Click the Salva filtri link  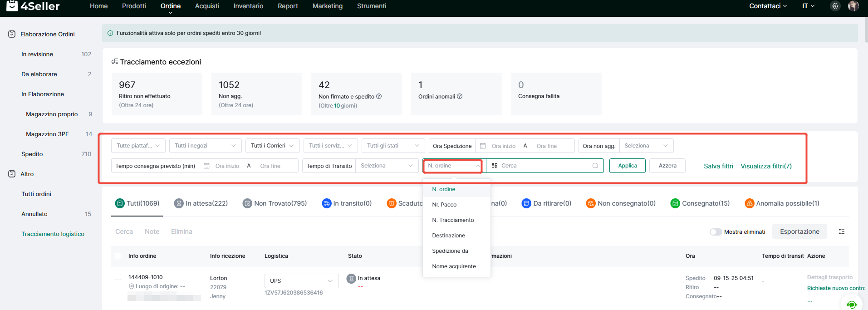click(x=718, y=166)
